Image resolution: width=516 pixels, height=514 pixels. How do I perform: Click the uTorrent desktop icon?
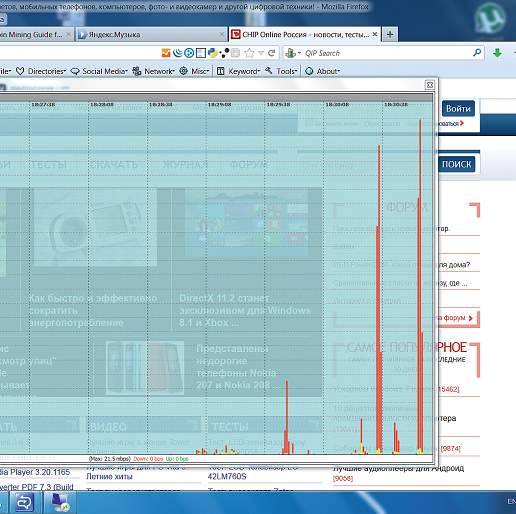coord(490,19)
